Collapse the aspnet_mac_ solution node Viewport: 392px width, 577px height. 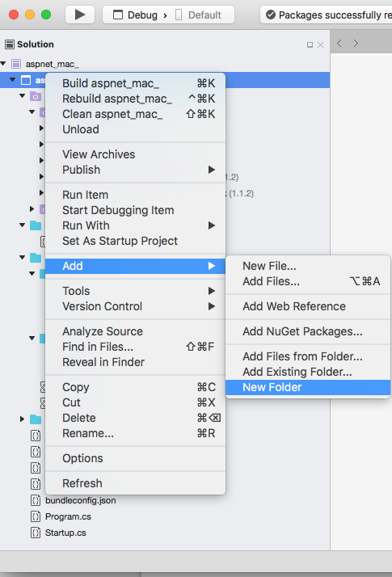3,64
